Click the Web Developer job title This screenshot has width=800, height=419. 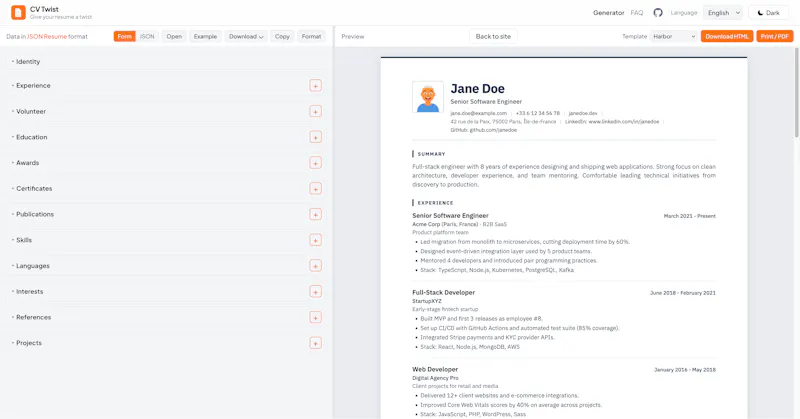pyautogui.click(x=435, y=369)
